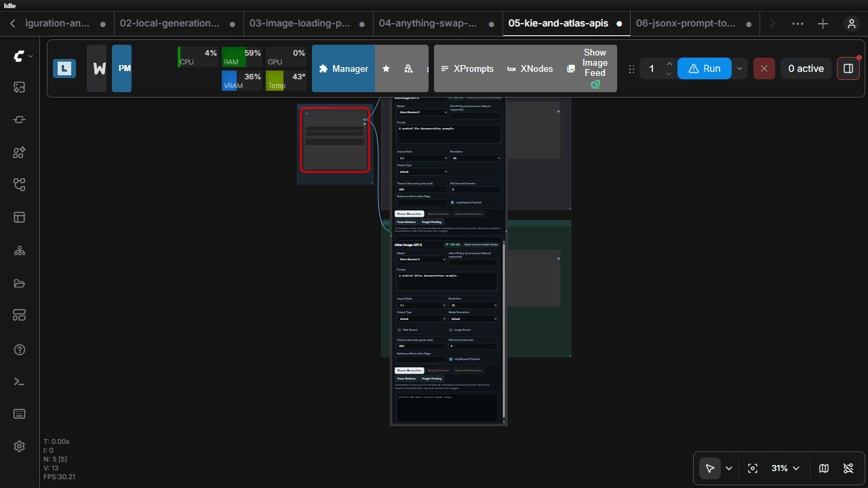The image size is (868, 488).
Task: Open the branching workflows sidebar icon
Action: (x=19, y=185)
